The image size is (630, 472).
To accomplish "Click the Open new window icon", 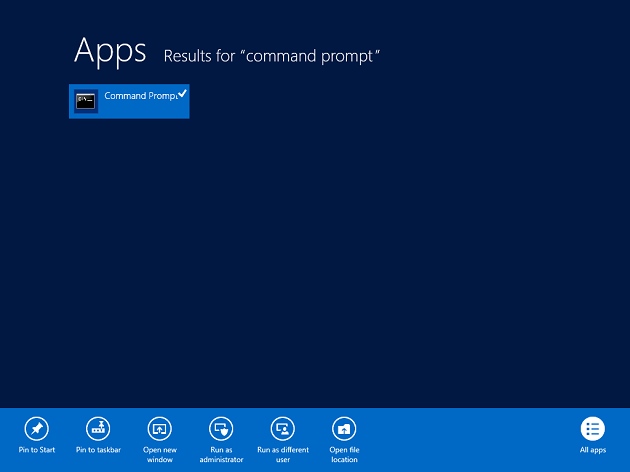I will coord(159,428).
